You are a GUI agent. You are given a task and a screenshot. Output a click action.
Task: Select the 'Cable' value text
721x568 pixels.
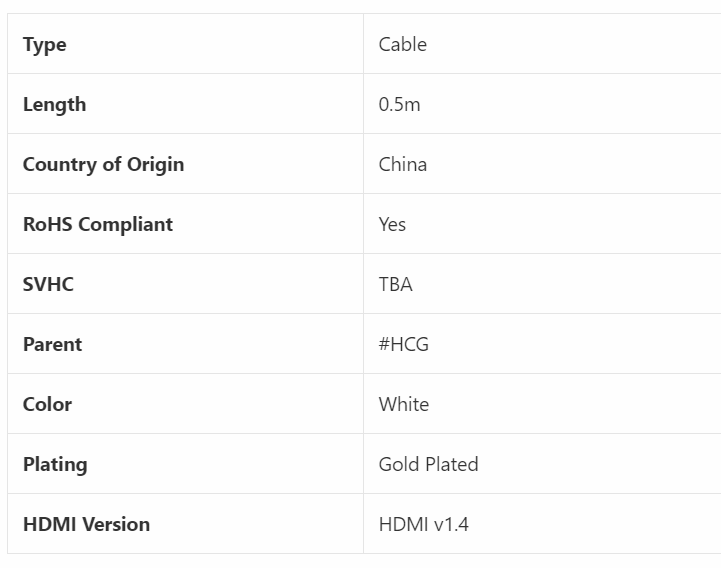(x=403, y=44)
